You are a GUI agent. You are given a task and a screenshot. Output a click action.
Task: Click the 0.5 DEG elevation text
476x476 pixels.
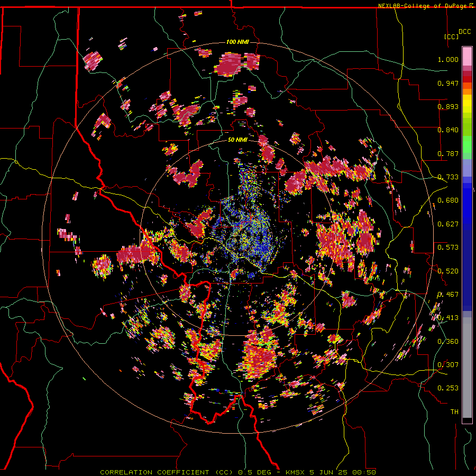tap(255, 472)
